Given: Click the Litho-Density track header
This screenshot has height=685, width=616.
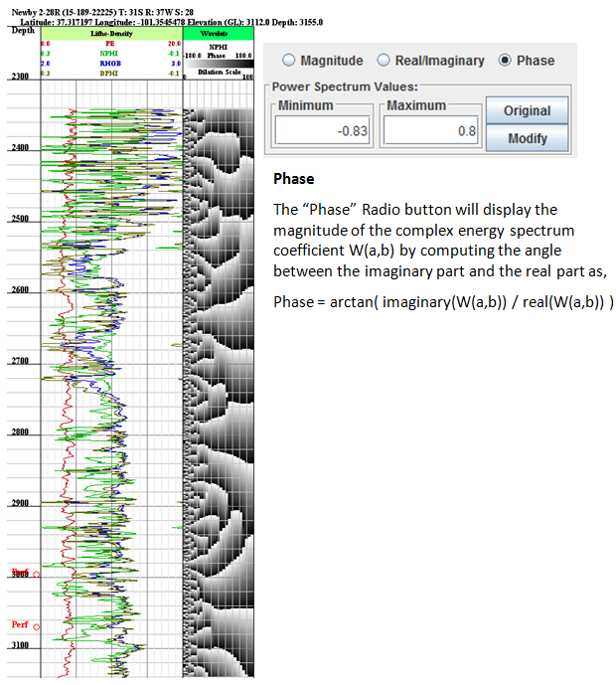Looking at the screenshot, I should pos(111,34).
